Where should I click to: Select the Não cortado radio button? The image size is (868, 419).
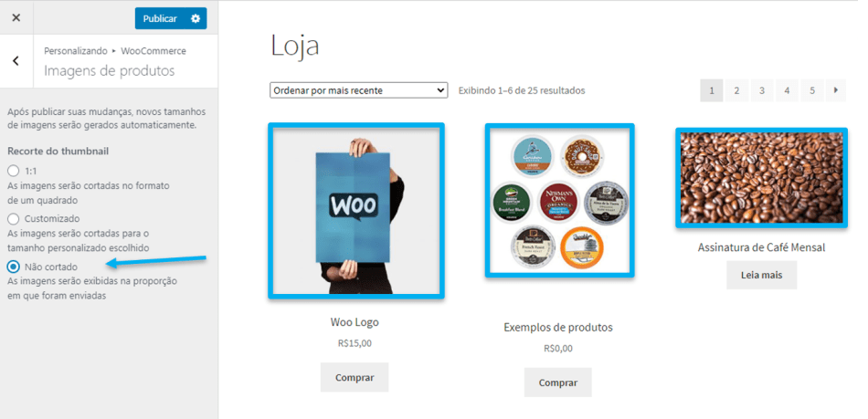click(14, 267)
